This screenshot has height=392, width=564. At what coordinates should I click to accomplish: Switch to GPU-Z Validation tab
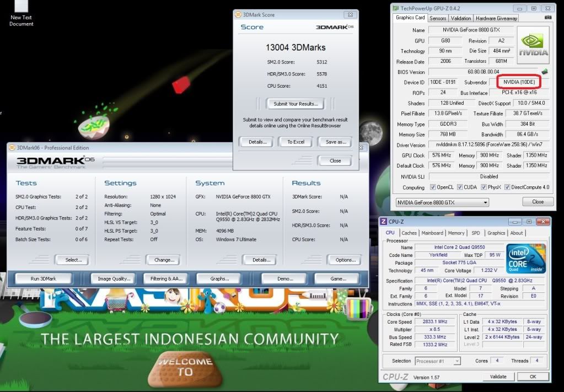(461, 18)
